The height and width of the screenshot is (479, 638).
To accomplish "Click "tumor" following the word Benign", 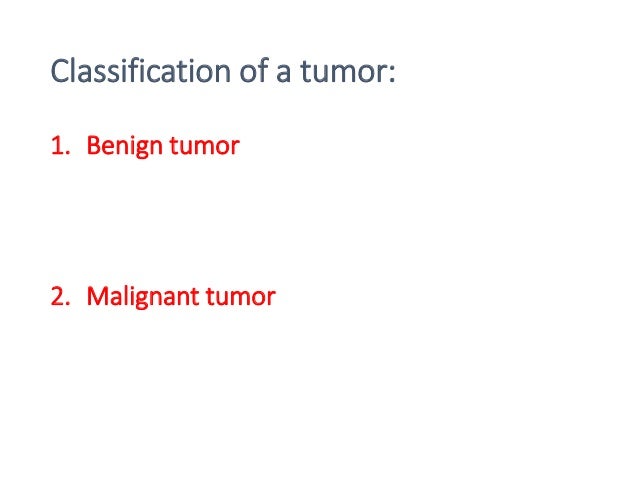I will point(205,146).
